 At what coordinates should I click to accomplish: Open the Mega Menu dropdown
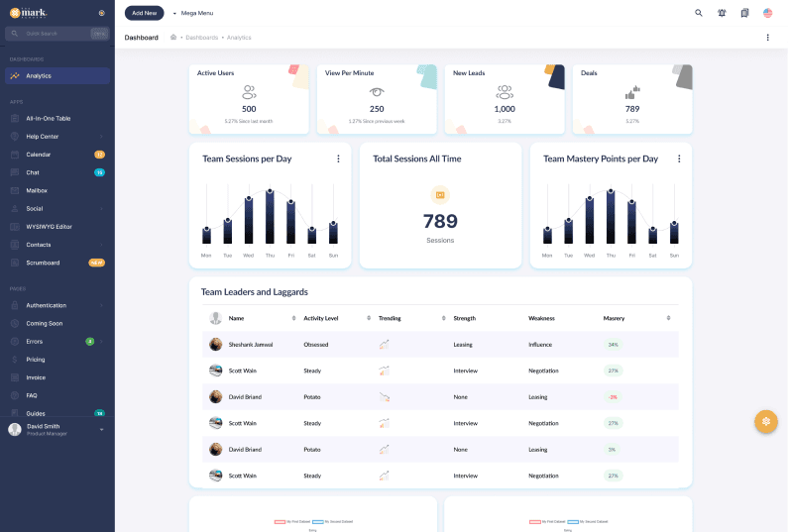pyautogui.click(x=193, y=13)
